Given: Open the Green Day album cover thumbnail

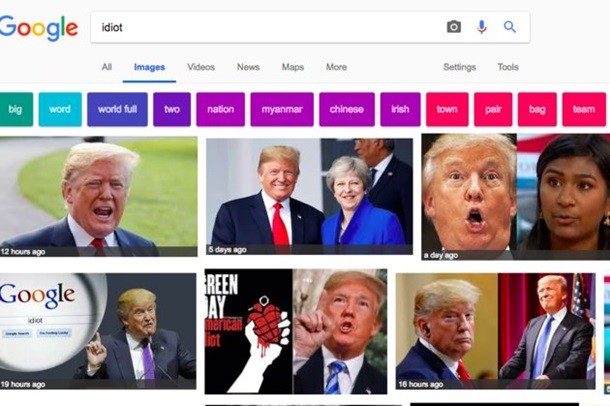Looking at the screenshot, I should pos(248,331).
